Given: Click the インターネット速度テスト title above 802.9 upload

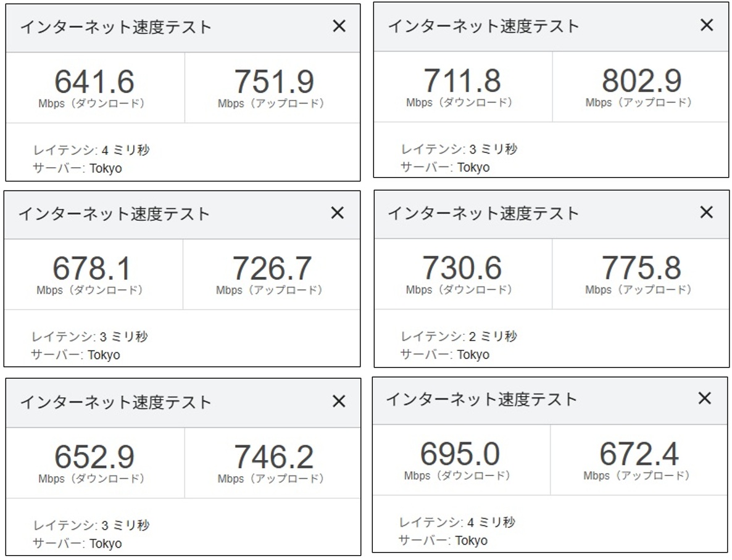Looking at the screenshot, I should [483, 26].
